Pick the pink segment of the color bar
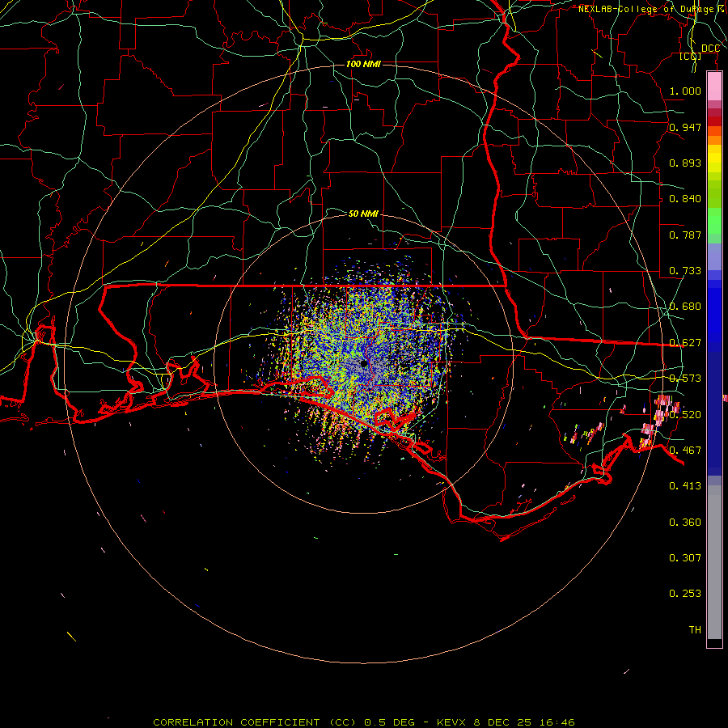The image size is (728, 728). [714, 87]
